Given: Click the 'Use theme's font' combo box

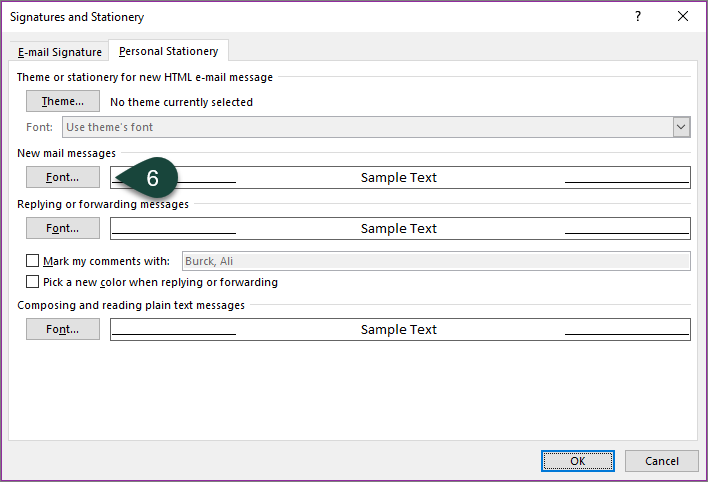Looking at the screenshot, I should 366,127.
